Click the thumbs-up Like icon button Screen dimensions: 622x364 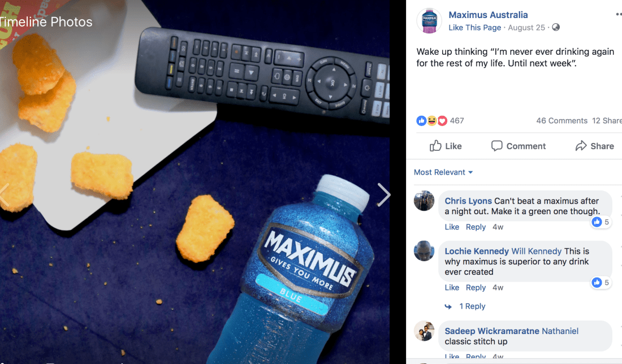click(446, 146)
